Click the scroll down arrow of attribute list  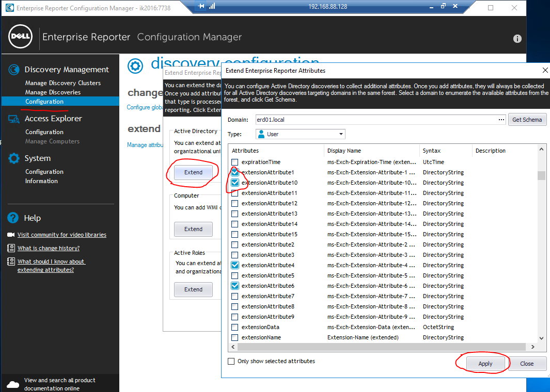click(x=541, y=338)
